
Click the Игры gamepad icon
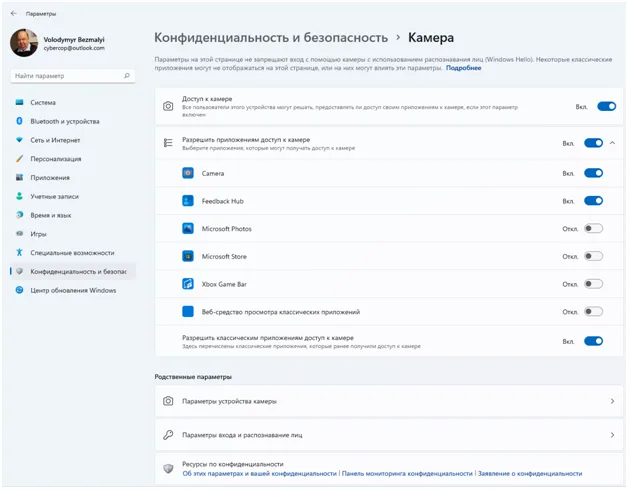coord(19,233)
